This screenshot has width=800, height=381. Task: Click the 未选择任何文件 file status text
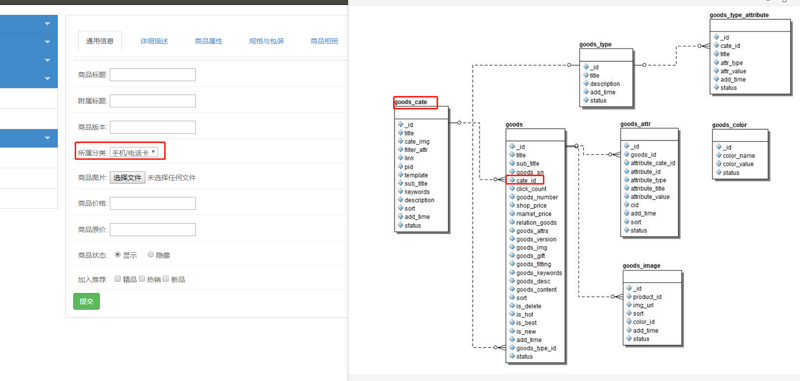(x=171, y=178)
